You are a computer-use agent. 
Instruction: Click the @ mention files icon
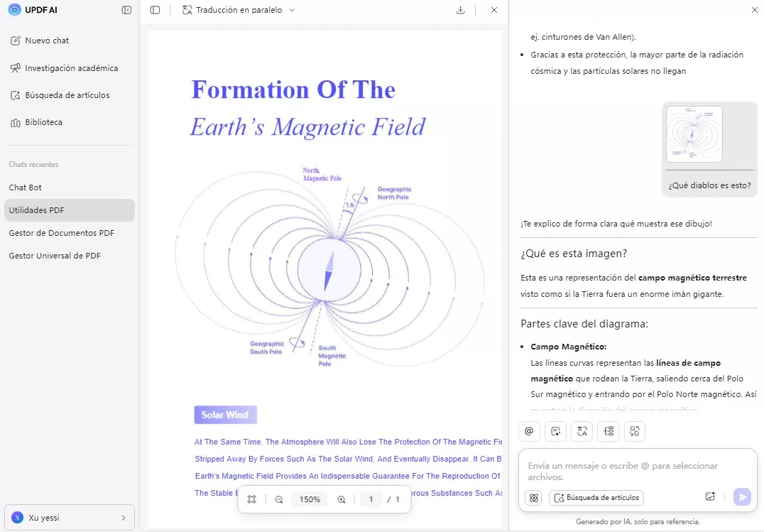pyautogui.click(x=529, y=431)
